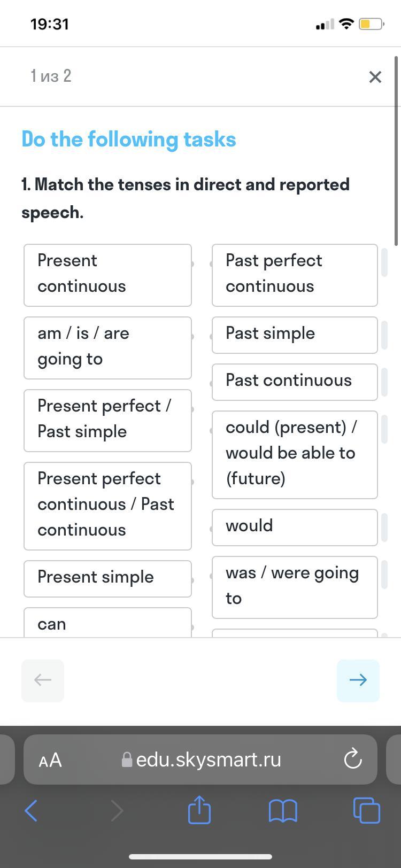Choose the Past continuous answer card
The height and width of the screenshot is (868, 401).
[x=295, y=382]
